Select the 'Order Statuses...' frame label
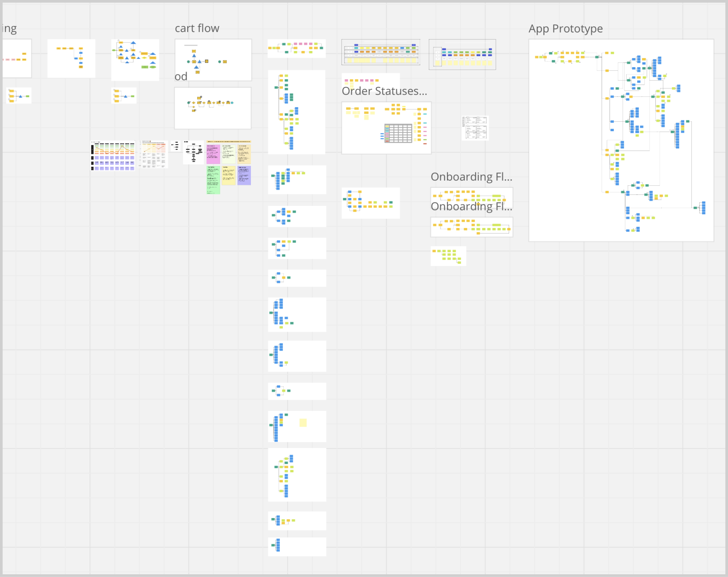728x577 pixels. tap(384, 91)
